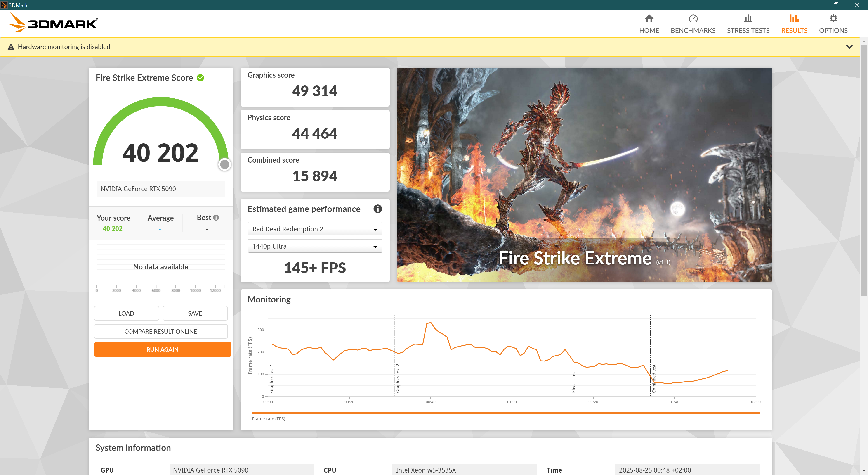Open the Stress Tests icon
Screen dimensions: 868x475
[748, 18]
